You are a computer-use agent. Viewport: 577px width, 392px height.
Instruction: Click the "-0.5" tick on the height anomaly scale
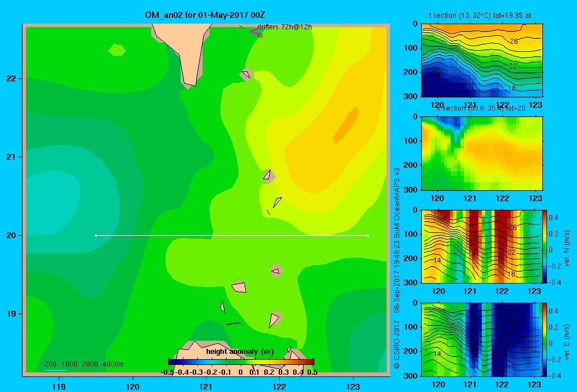[x=168, y=372]
